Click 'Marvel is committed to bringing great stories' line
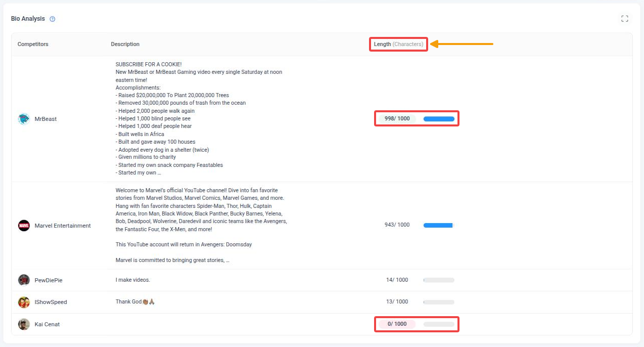This screenshot has width=644, height=347. (x=172, y=261)
